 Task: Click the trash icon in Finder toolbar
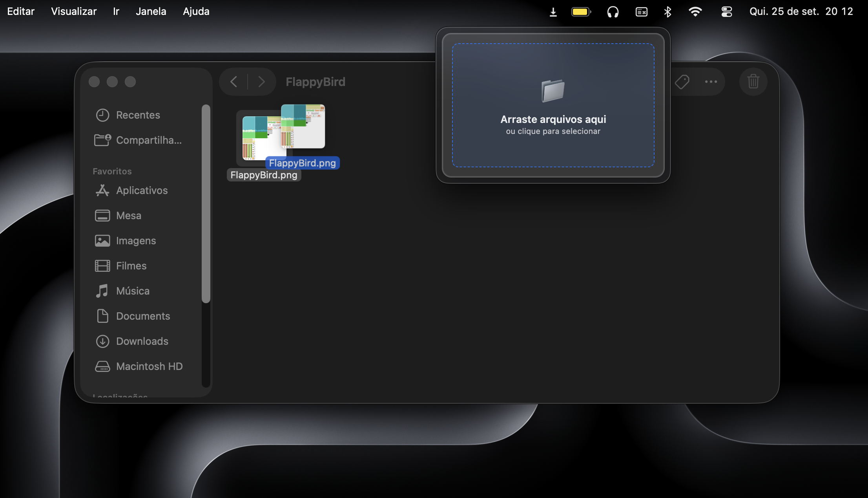coord(753,82)
